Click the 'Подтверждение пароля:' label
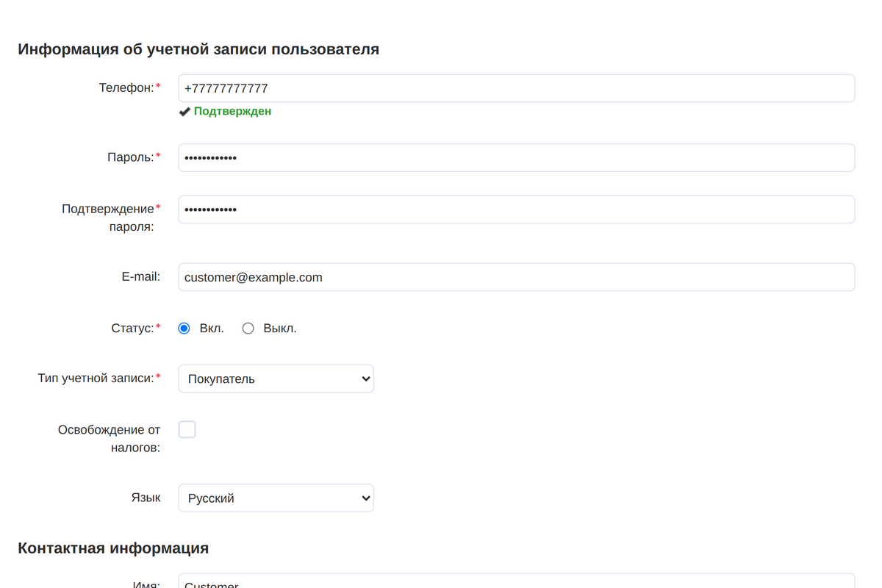Viewport: 882px width, 588px height. [x=109, y=218]
